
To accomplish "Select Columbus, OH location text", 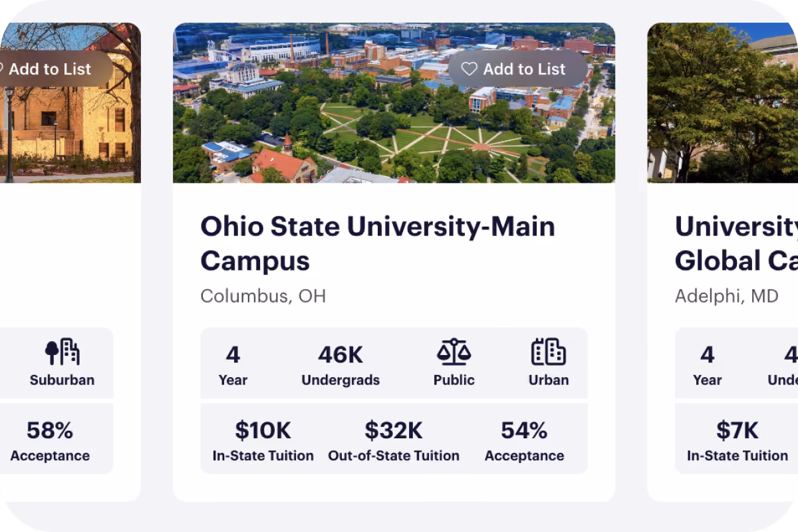I will (x=263, y=296).
